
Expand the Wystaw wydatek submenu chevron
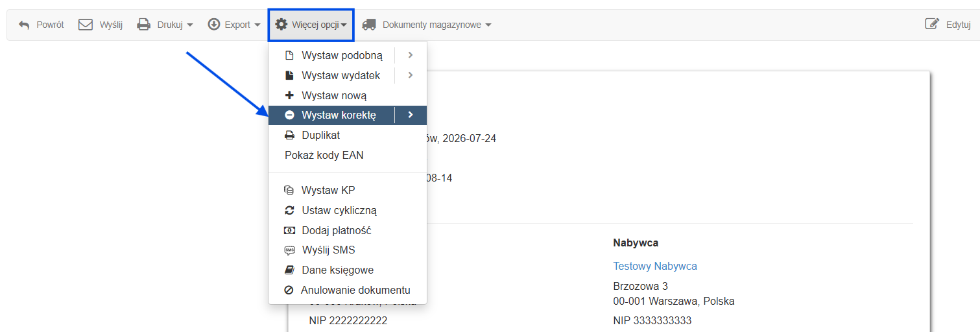click(411, 76)
